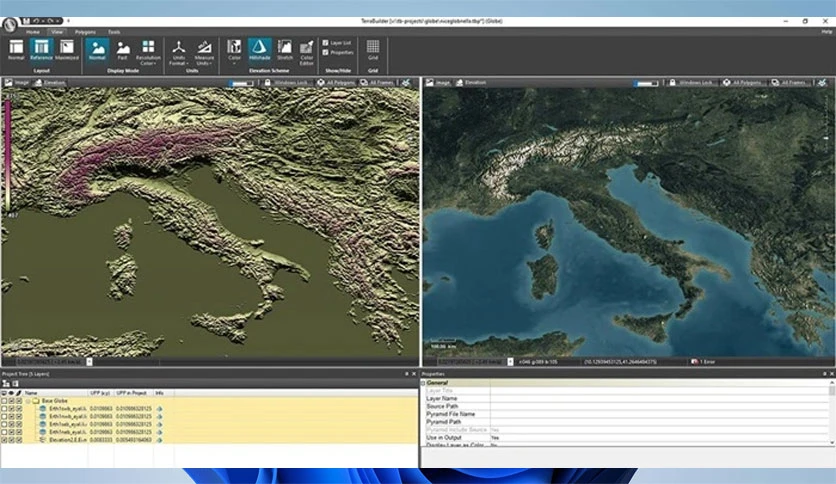Click the lock icon in right pane toolbar
Image resolution: width=836 pixels, height=484 pixels.
[672, 83]
